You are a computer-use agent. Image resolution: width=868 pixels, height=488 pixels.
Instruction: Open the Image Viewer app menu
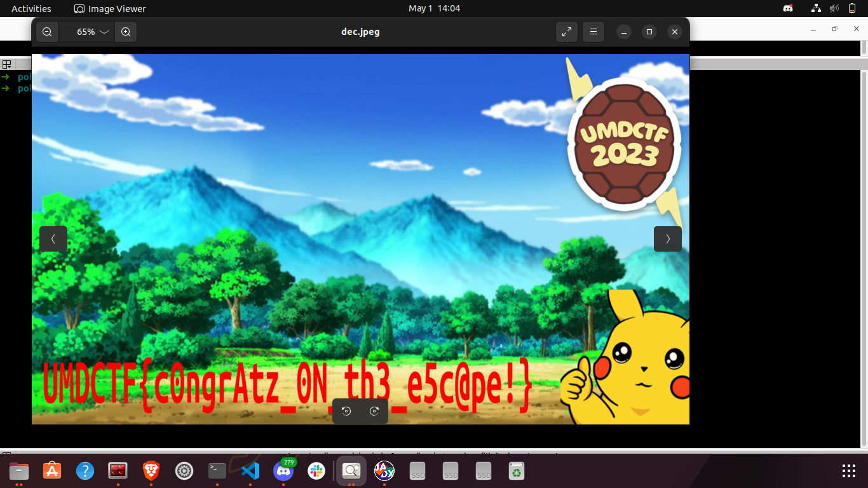click(x=110, y=8)
